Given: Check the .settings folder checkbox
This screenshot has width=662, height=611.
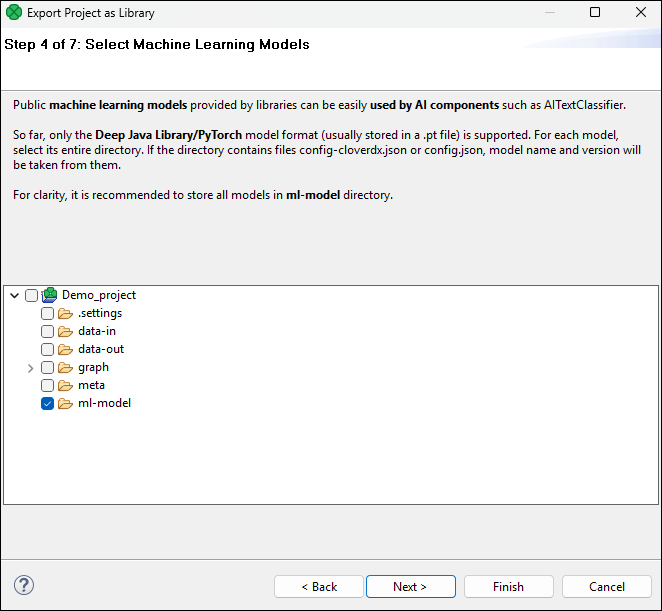Looking at the screenshot, I should coord(47,313).
